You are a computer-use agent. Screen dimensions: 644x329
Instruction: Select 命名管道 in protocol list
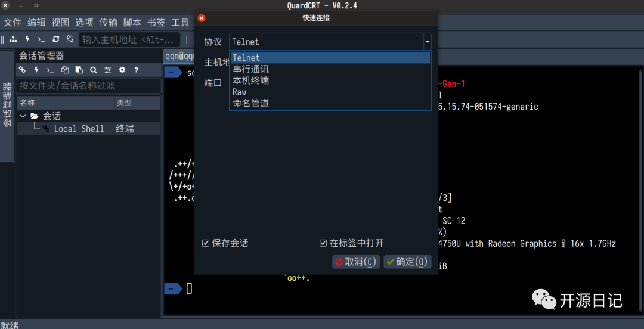coord(330,103)
